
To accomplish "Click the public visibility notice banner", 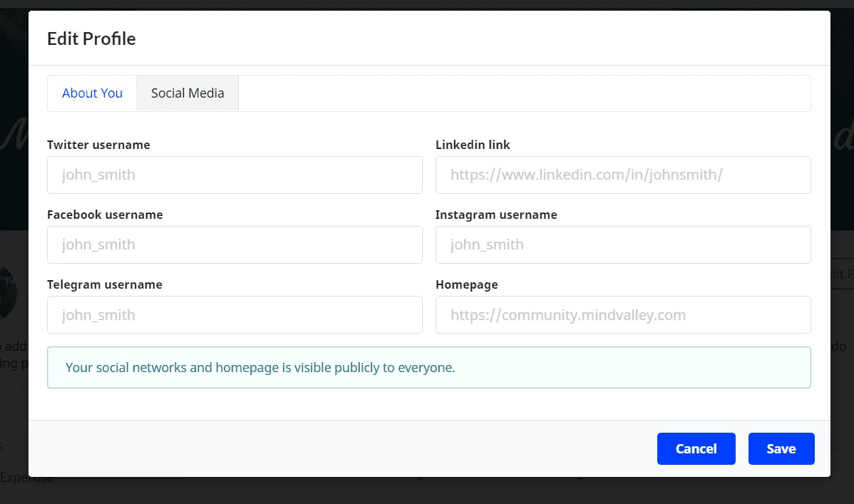I will pyautogui.click(x=429, y=368).
